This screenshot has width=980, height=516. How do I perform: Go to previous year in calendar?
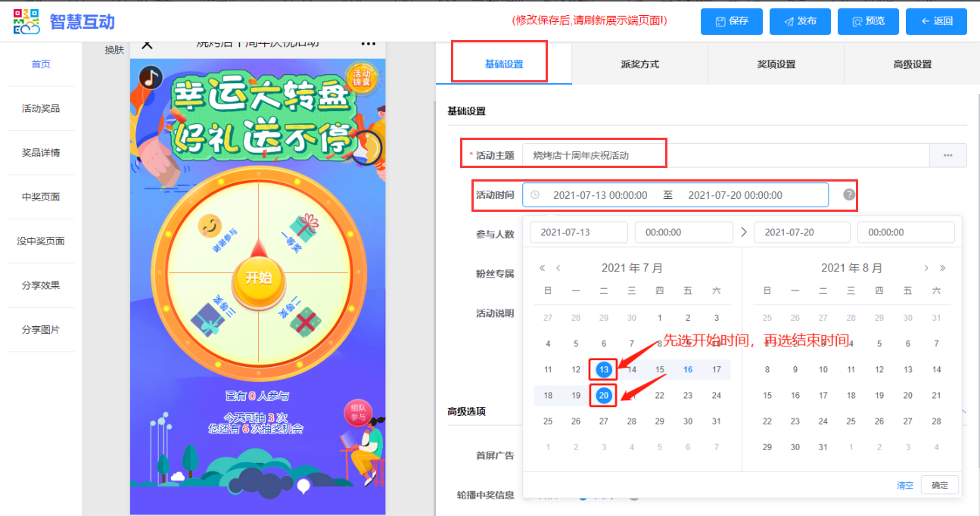point(542,269)
